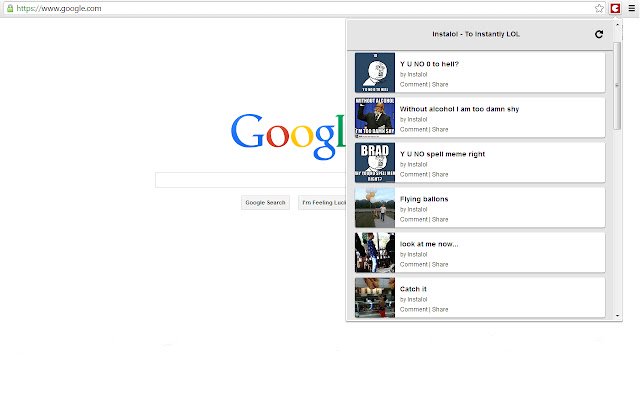The image size is (640, 400).
Task: Open the 'Flying ballons' thumbnail
Action: click(x=375, y=207)
